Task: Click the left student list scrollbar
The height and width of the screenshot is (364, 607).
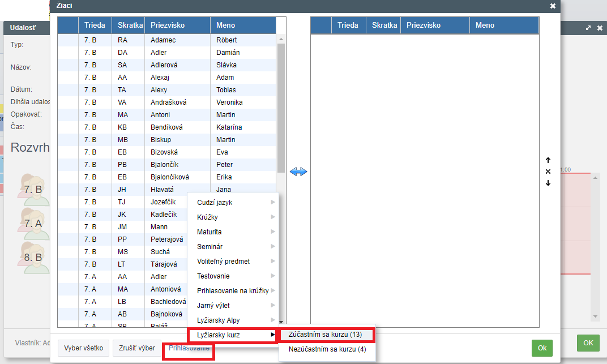Action: [280, 108]
